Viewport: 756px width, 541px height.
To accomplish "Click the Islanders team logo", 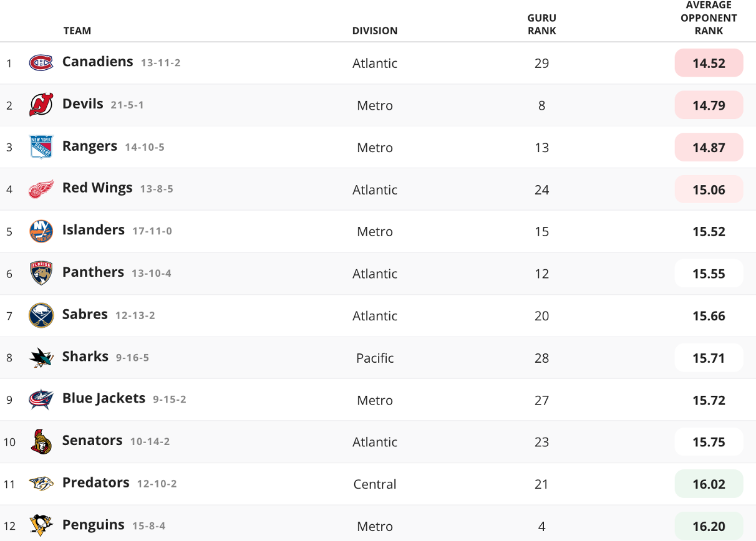I will click(x=41, y=231).
